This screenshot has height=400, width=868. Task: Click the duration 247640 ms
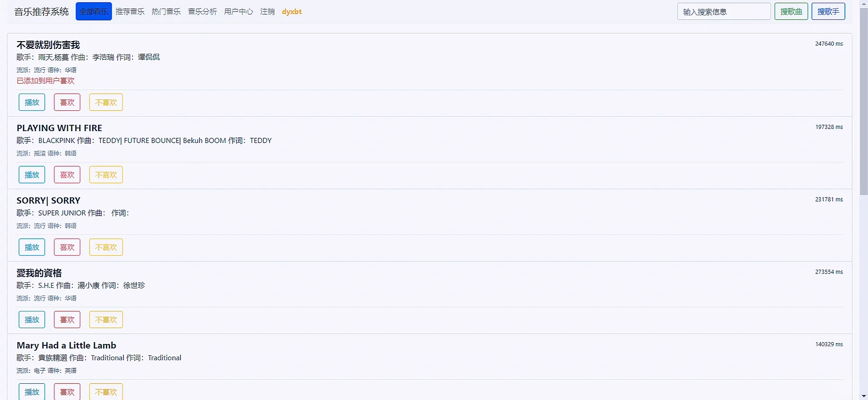pos(829,44)
